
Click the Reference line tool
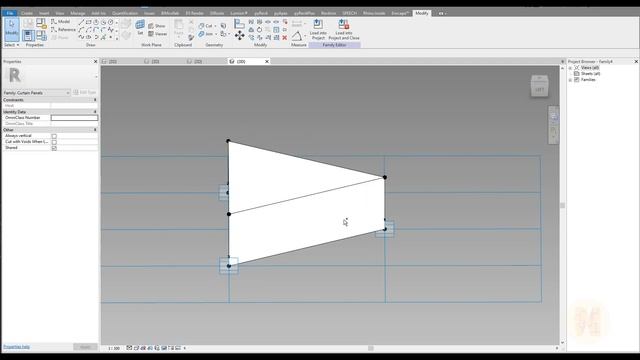[63, 29]
